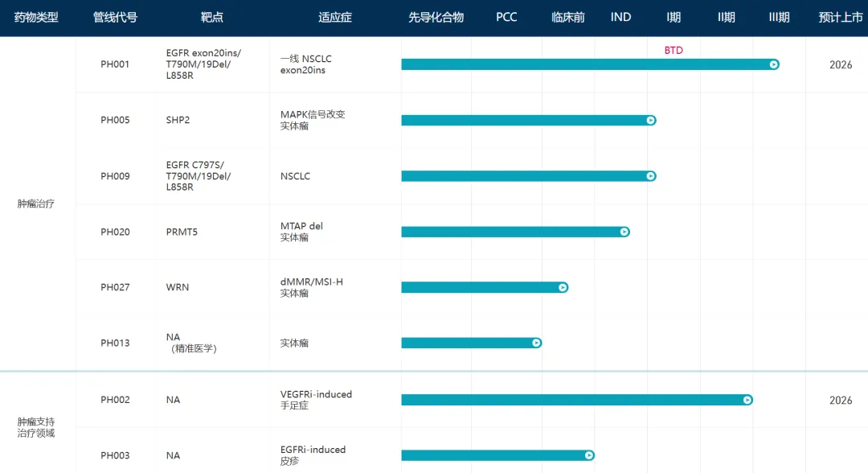Select the 先导化合物 header cell

436,17
